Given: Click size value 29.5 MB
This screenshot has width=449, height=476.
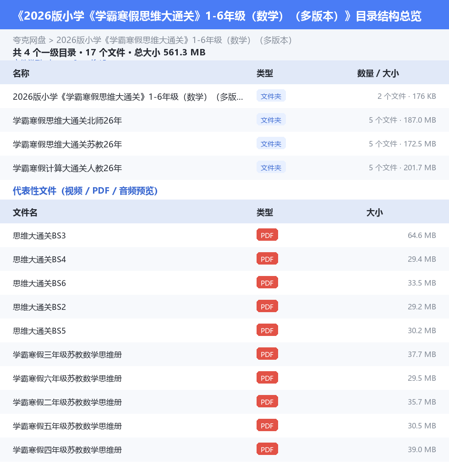Looking at the screenshot, I should pyautogui.click(x=422, y=378).
